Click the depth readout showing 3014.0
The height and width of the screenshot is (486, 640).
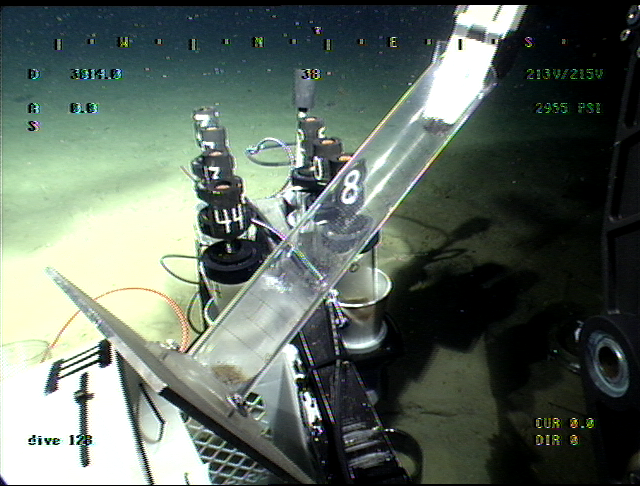click(x=96, y=74)
